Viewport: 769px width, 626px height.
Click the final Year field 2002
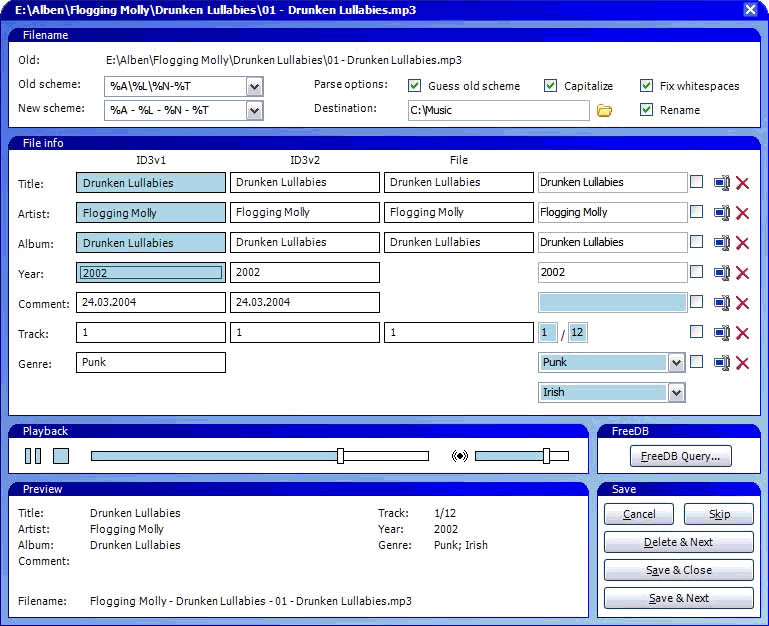(612, 272)
